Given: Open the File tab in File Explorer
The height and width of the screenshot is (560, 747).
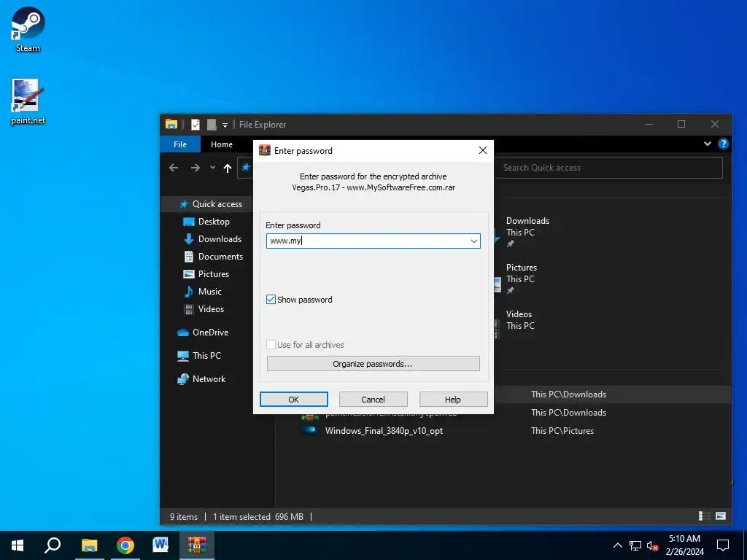Looking at the screenshot, I should tap(180, 144).
